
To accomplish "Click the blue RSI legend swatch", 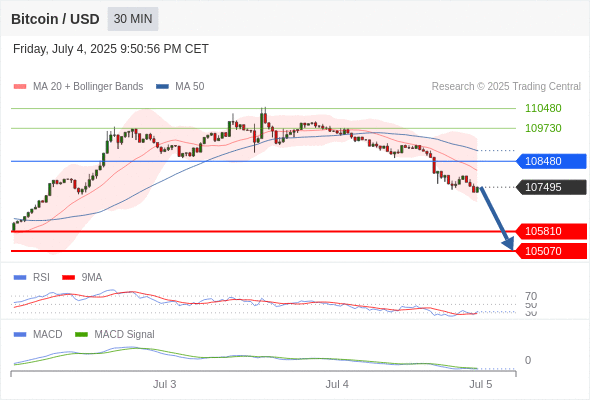I will click(20, 278).
